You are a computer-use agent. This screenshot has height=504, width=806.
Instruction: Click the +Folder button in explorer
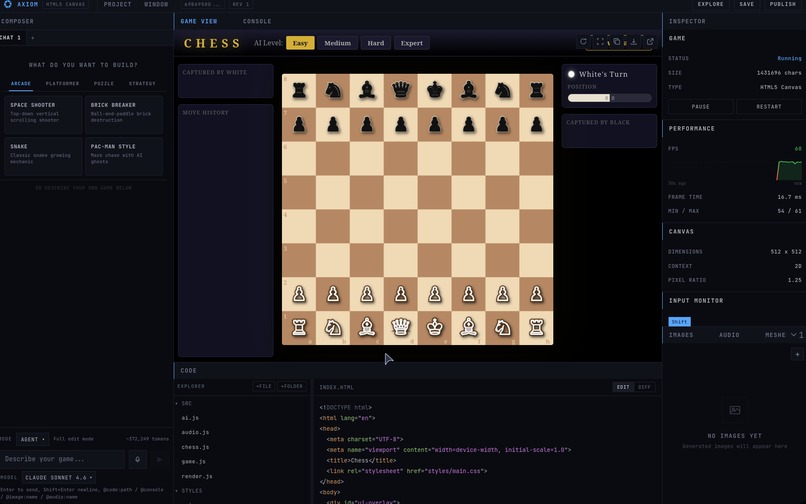click(x=292, y=386)
